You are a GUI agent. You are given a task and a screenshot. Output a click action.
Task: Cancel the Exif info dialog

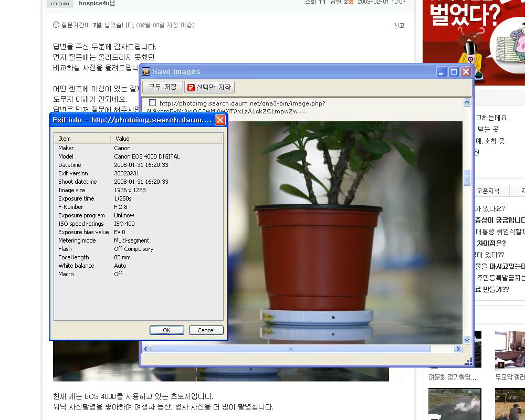click(206, 330)
